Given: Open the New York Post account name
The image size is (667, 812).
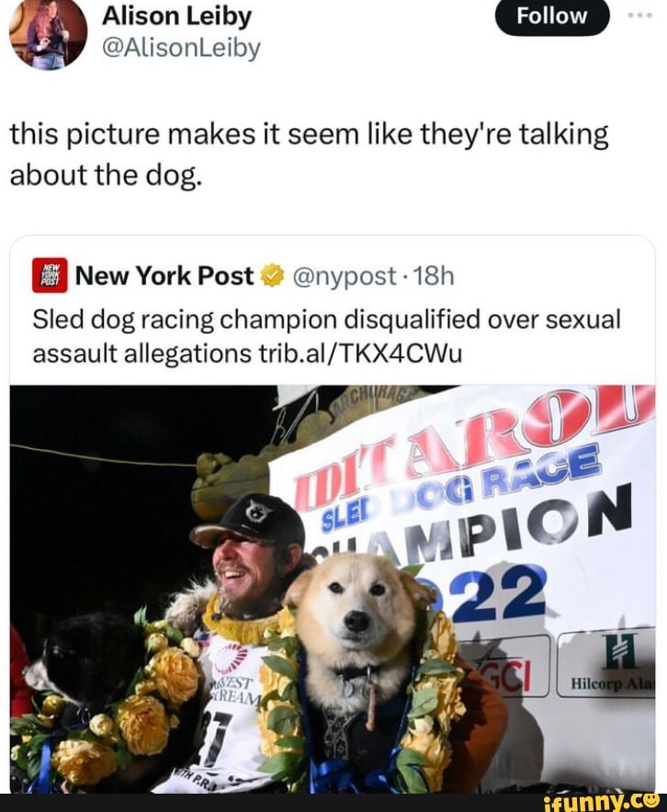Looking at the screenshot, I should tap(164, 276).
